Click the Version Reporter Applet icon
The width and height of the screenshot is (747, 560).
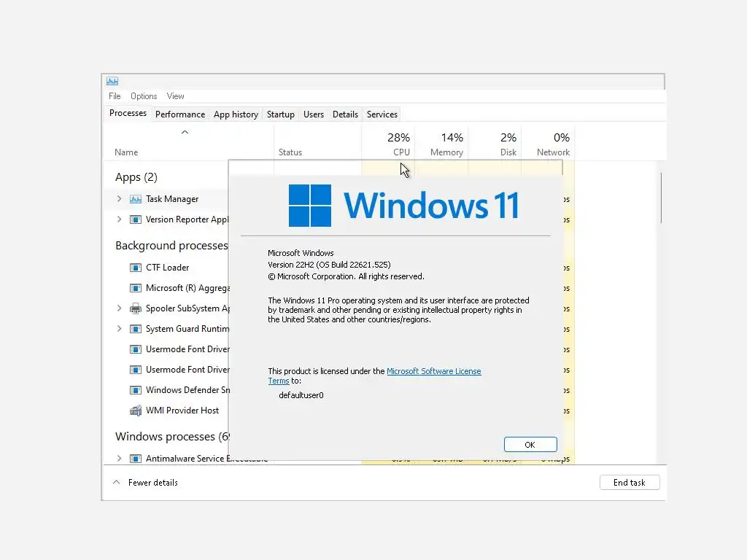(x=136, y=219)
